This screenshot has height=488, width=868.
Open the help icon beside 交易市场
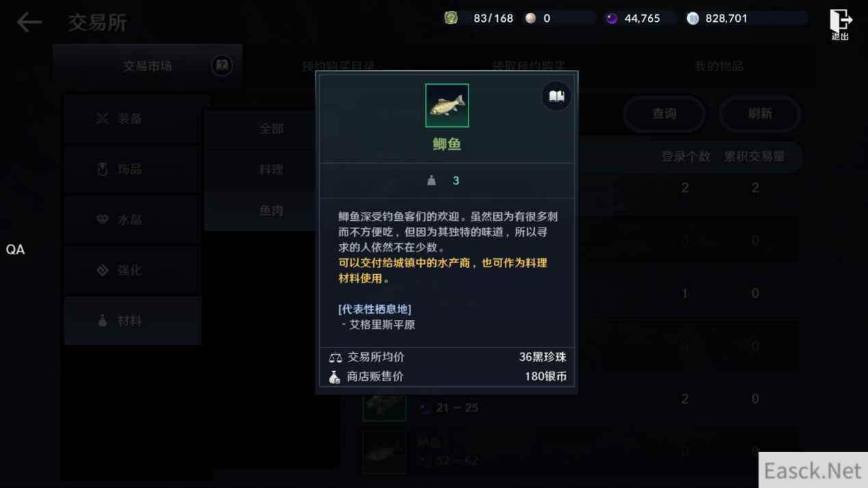(x=222, y=66)
